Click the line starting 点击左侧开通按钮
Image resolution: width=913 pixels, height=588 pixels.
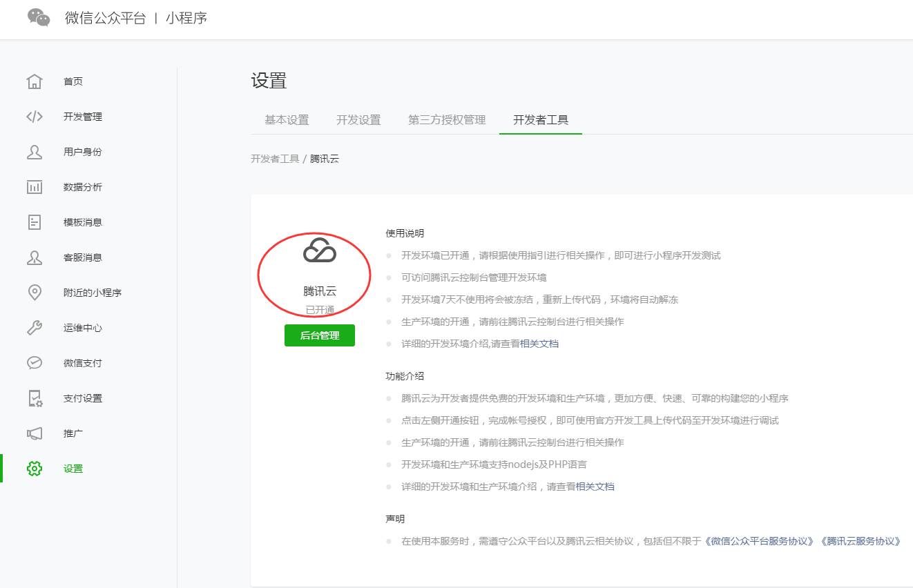pyautogui.click(x=590, y=420)
